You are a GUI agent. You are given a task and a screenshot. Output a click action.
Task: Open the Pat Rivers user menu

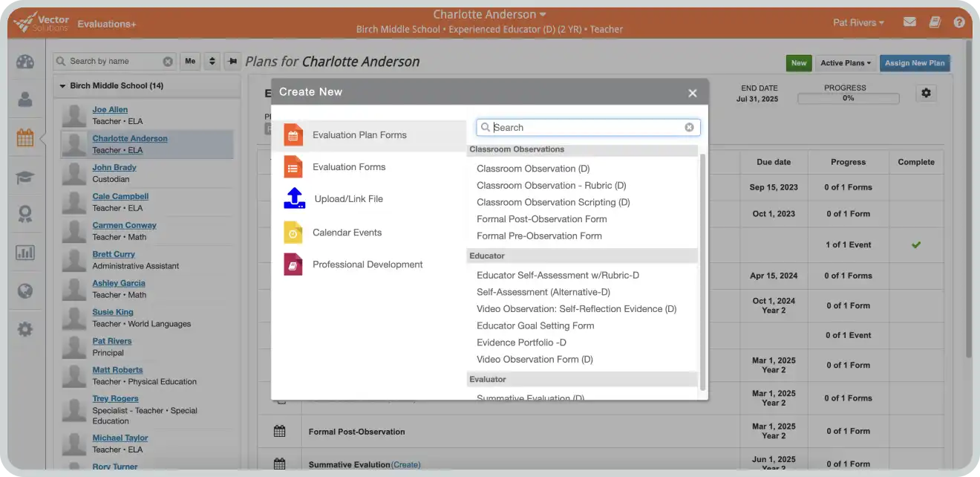[858, 22]
